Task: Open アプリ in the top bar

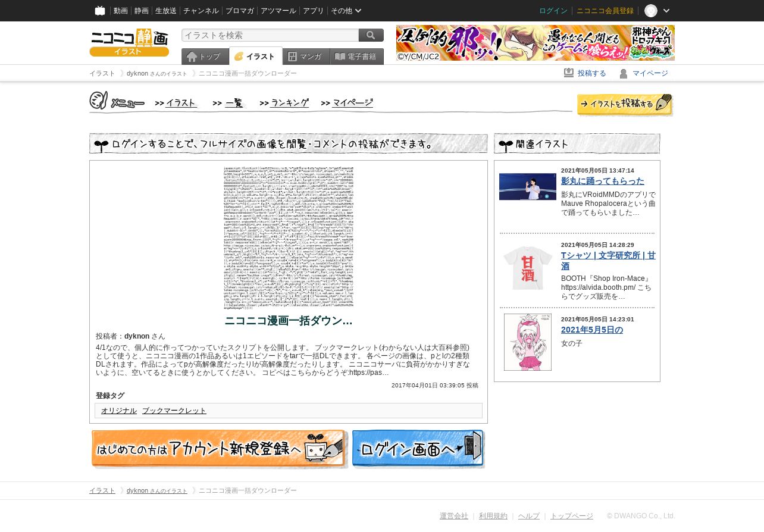Action: pyautogui.click(x=314, y=11)
